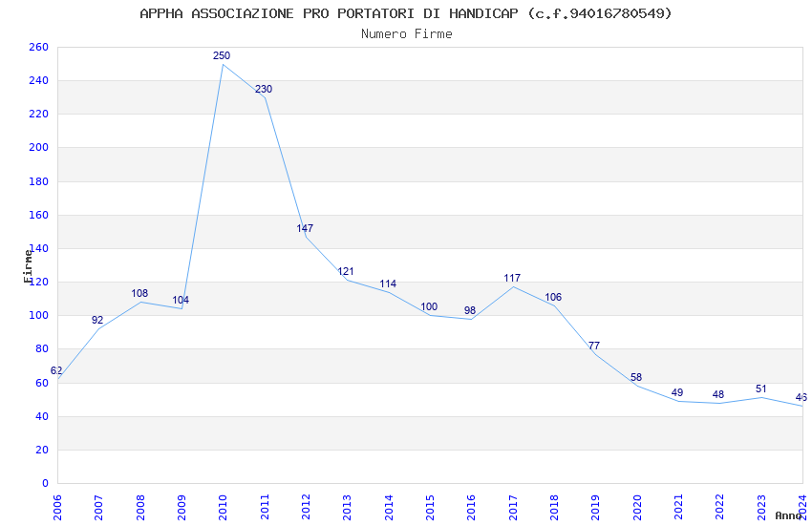Select the 2012 x-axis year label

(306, 508)
